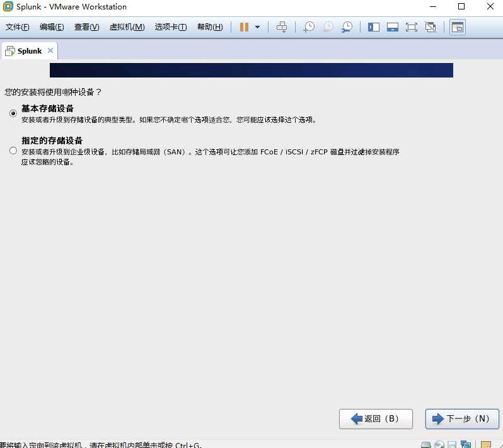The height and width of the screenshot is (448, 503).
Task: Click the console view icon
Action: pos(457,27)
